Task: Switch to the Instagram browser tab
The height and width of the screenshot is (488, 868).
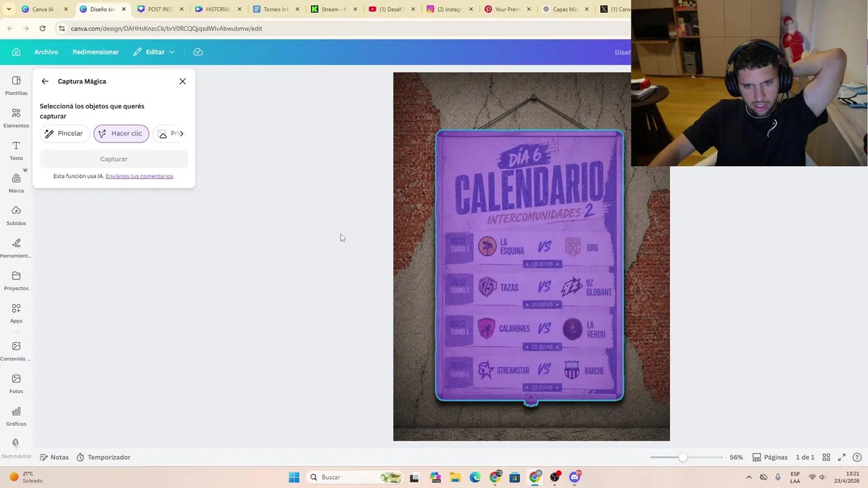Action: tap(449, 9)
